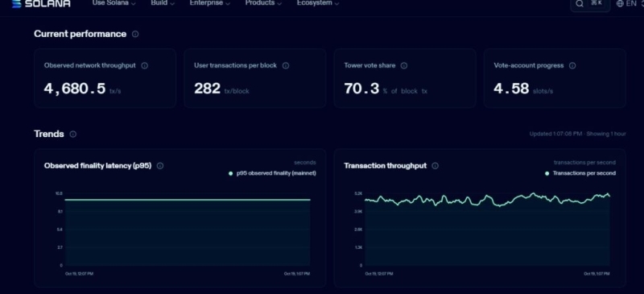
Task: Click the Trends section heading
Action: click(49, 134)
